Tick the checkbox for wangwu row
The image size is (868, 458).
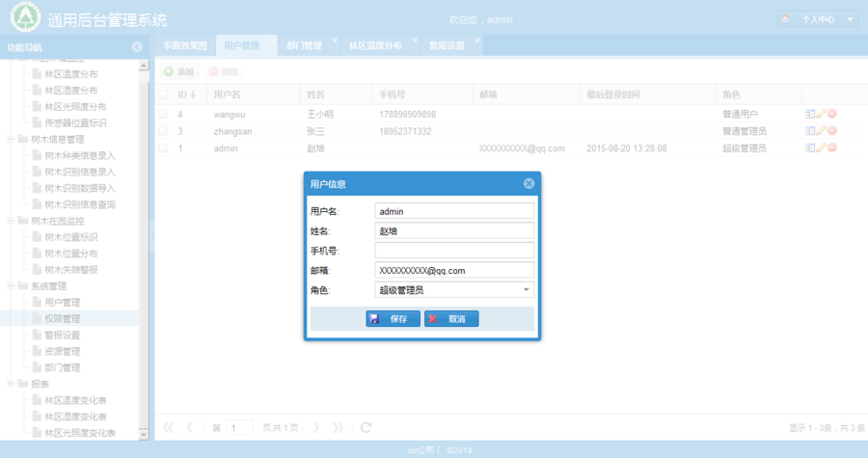pos(163,114)
